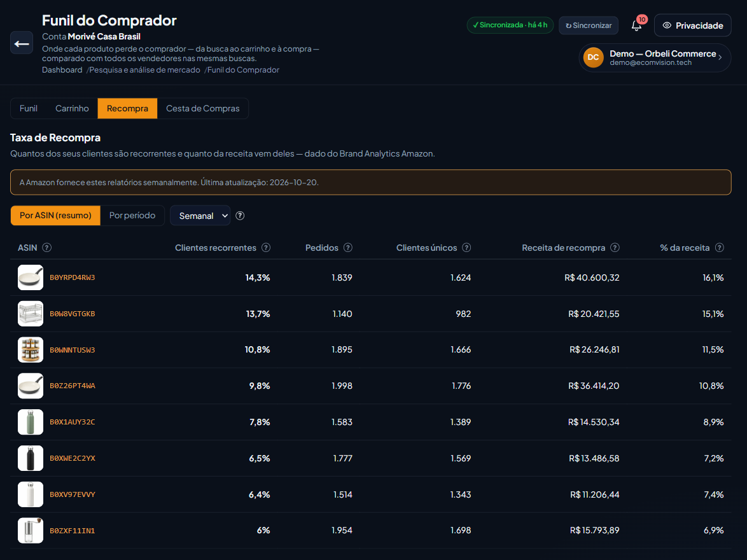Switch to Cesta de Compras tab
Screen dimensions: 747x560
pyautogui.click(x=202, y=108)
